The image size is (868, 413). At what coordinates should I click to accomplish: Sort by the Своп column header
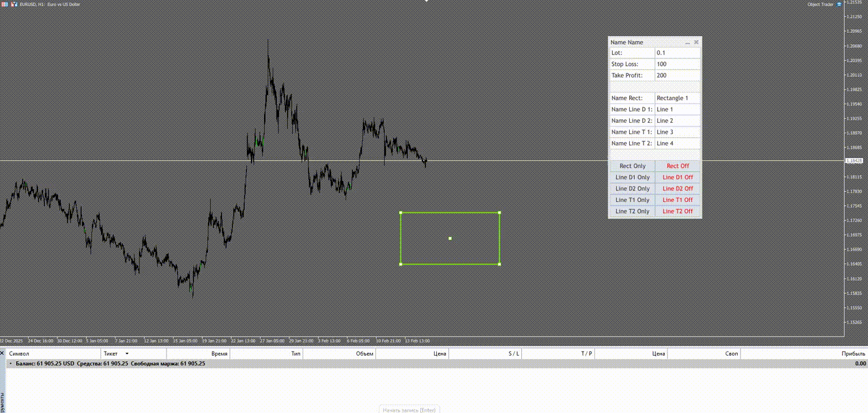pos(704,354)
